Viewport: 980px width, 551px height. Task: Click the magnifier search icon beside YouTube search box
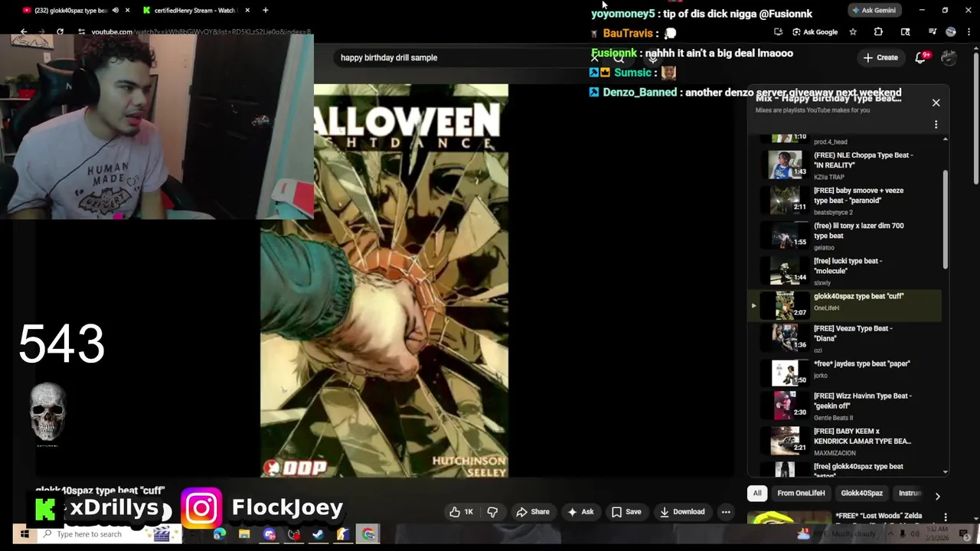click(619, 58)
